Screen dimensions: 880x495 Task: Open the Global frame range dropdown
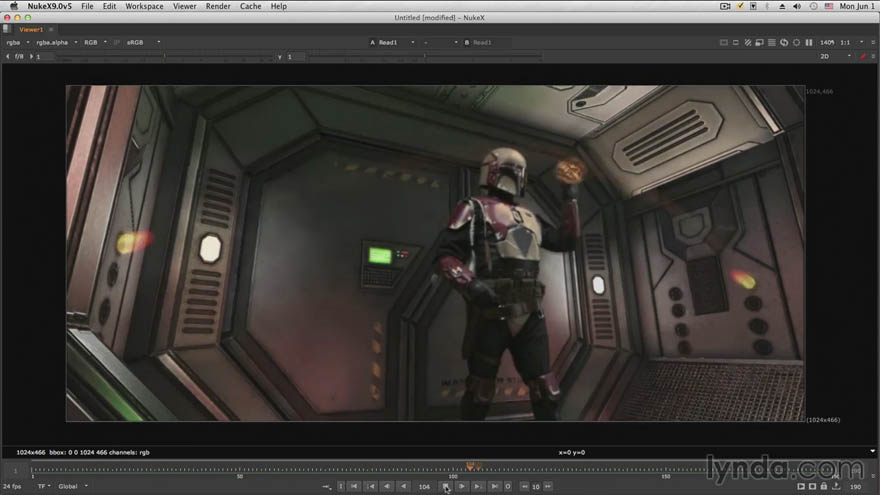[x=73, y=486]
